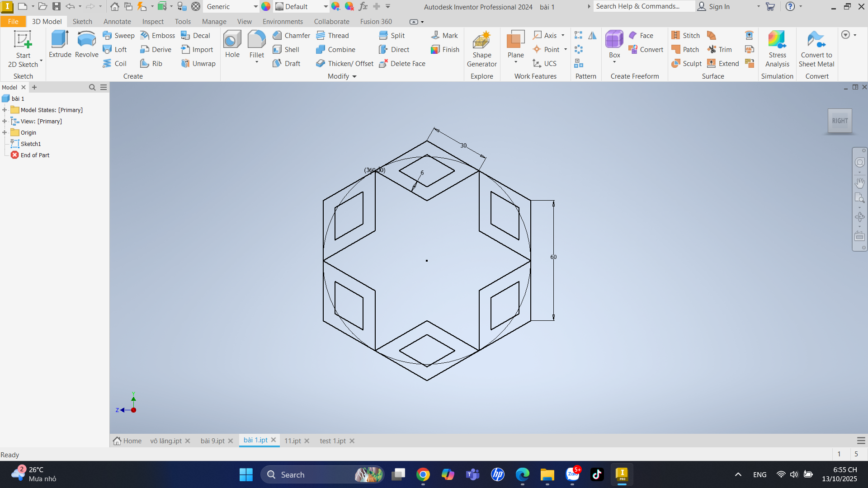Viewport: 868px width, 488px height.
Task: Click the appearance color wheel swatch
Action: 266,7
